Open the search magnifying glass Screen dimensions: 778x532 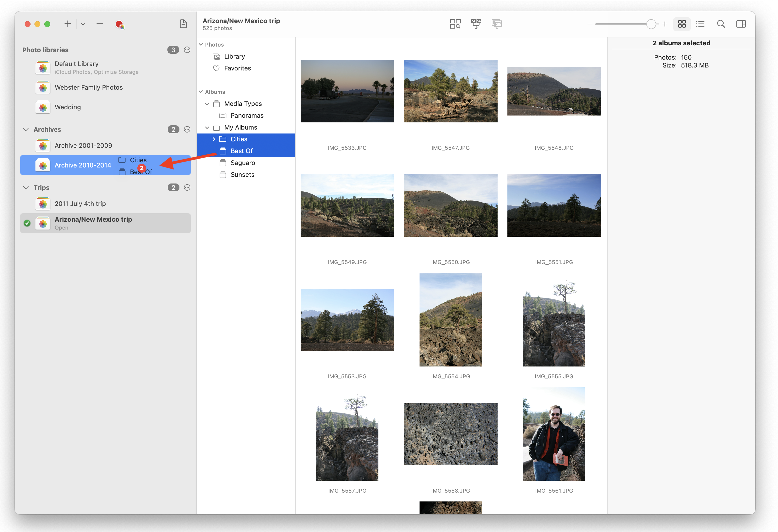721,24
